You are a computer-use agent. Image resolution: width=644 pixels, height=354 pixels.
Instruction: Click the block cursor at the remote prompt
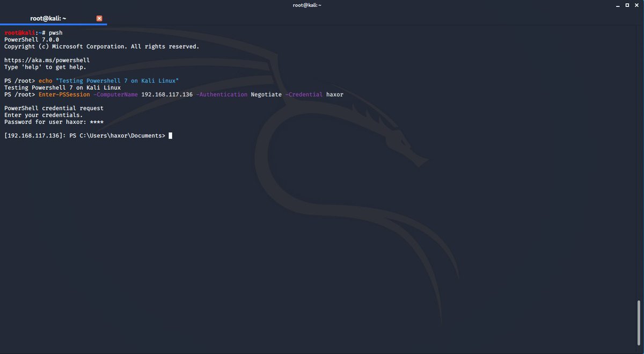[x=171, y=136]
